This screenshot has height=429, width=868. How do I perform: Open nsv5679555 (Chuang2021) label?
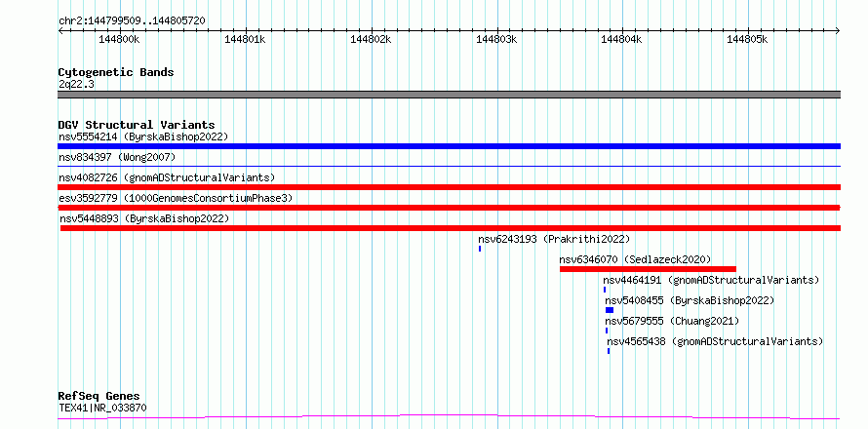(x=672, y=321)
